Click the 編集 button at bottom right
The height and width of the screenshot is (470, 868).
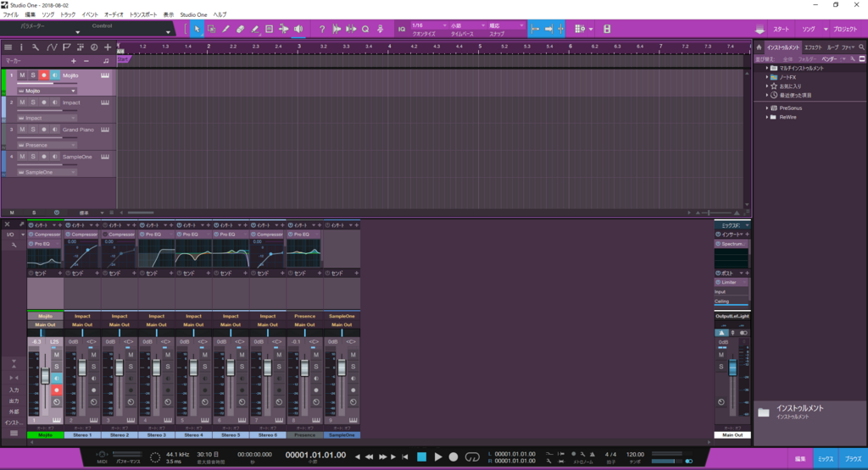(x=800, y=459)
